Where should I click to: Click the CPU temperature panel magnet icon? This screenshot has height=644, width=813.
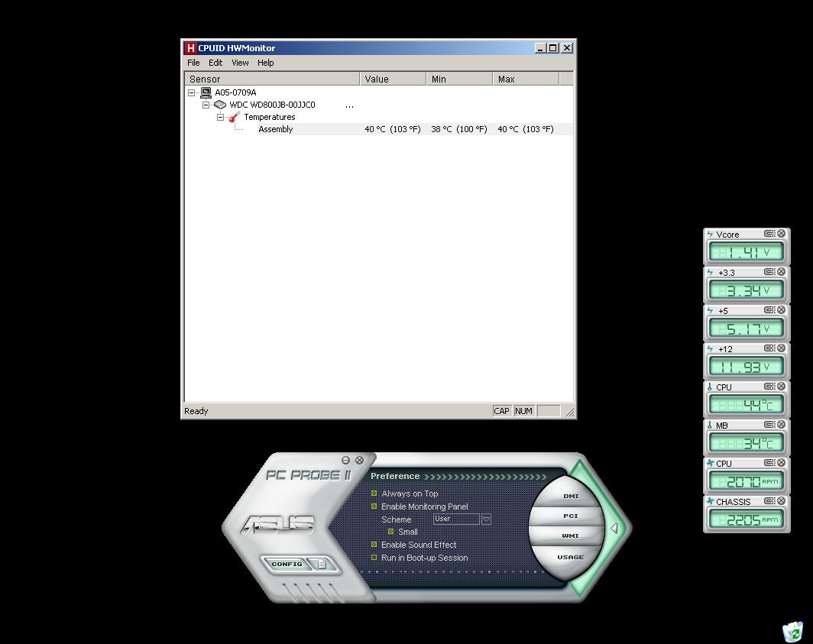click(x=769, y=387)
